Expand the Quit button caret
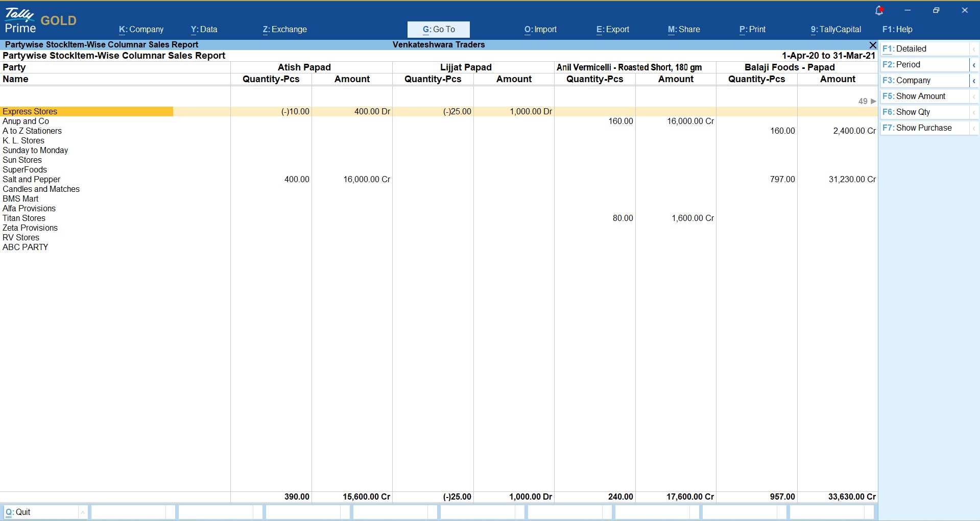This screenshot has height=521, width=980. pos(83,512)
